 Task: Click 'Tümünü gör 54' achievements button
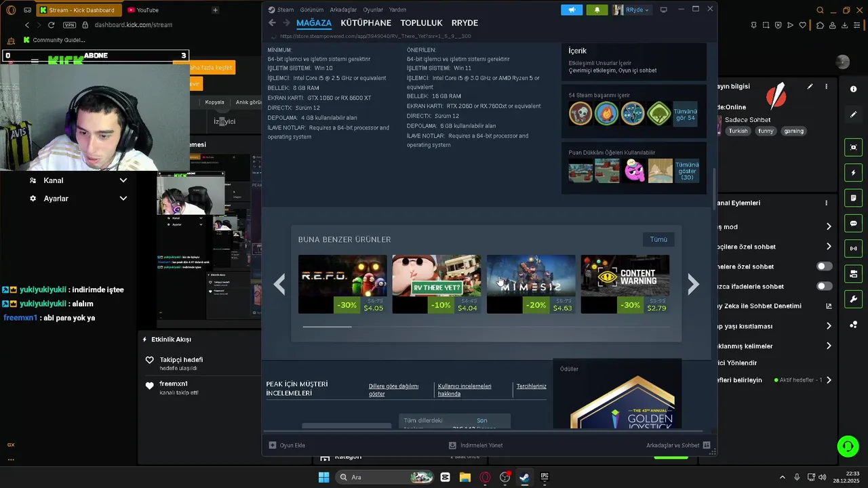click(x=685, y=115)
